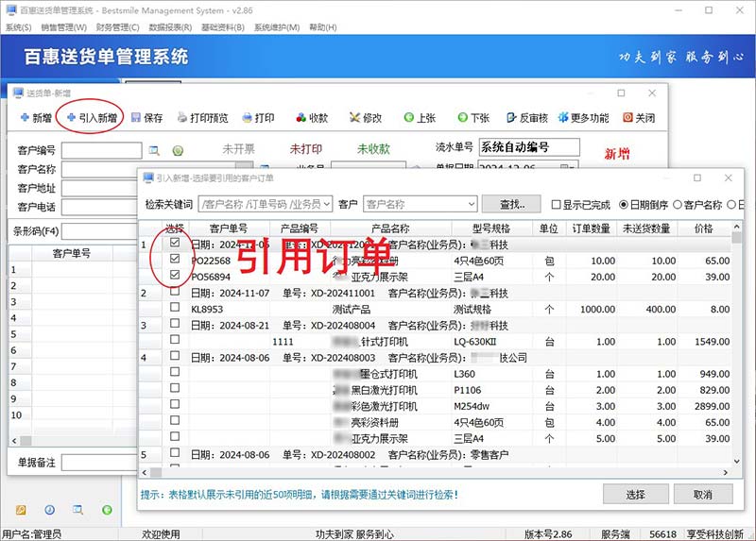
Task: Click the 修改 edit toolbar button
Action: (x=366, y=117)
